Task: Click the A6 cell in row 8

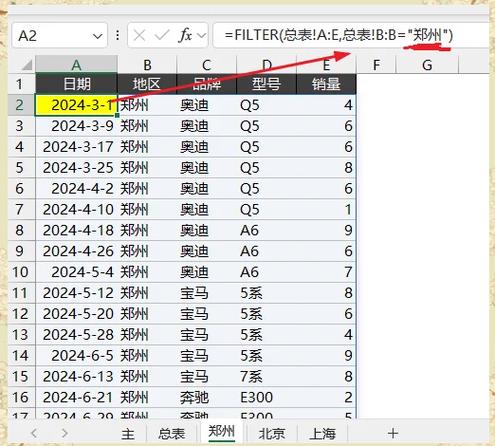Action: pyautogui.click(x=266, y=230)
